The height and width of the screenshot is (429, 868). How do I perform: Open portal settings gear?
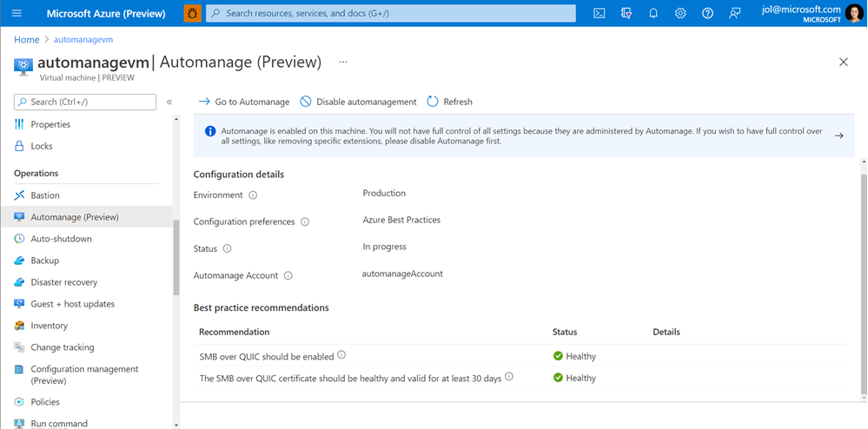click(680, 13)
